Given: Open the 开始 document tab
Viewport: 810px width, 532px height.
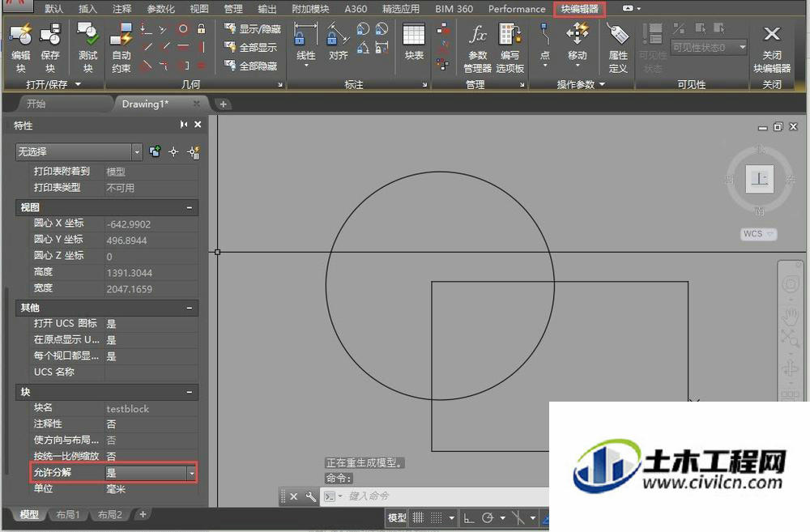Looking at the screenshot, I should [x=36, y=104].
